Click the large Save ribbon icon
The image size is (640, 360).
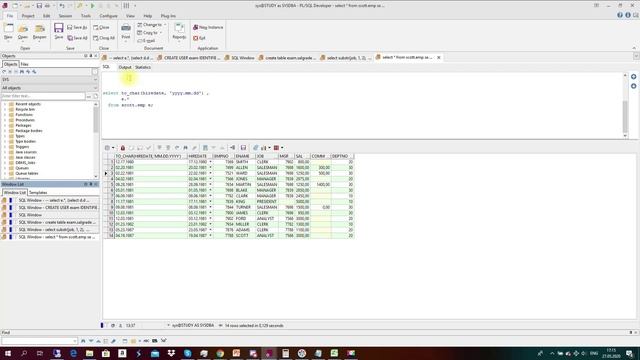59,28
